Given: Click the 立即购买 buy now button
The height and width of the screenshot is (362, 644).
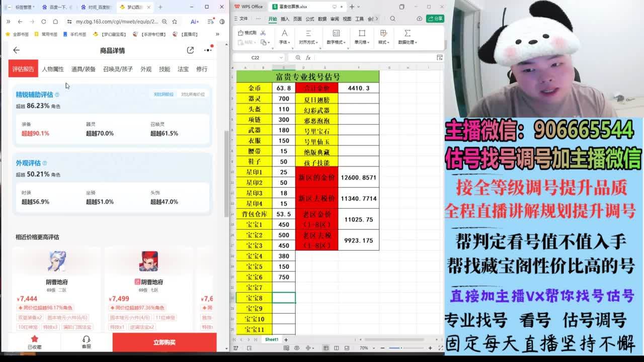Looking at the screenshot, I should tap(165, 342).
